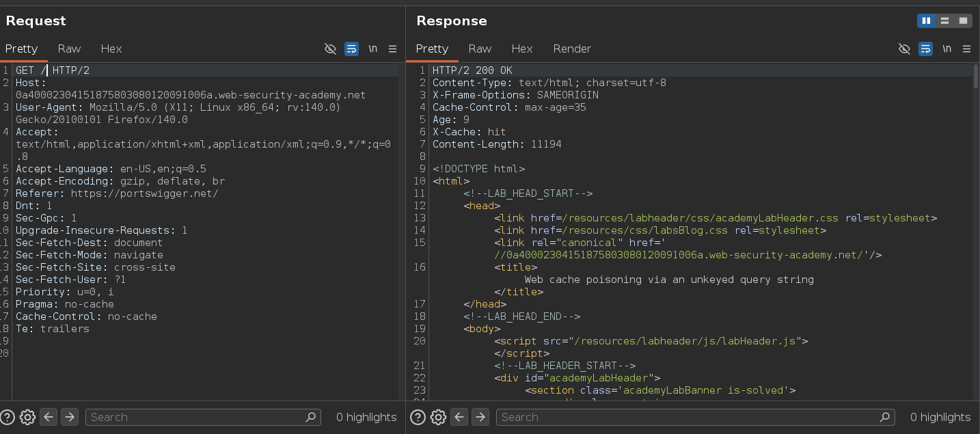This screenshot has height=434, width=980.
Task: Switch Request panel to Pretty tab
Action: [21, 49]
